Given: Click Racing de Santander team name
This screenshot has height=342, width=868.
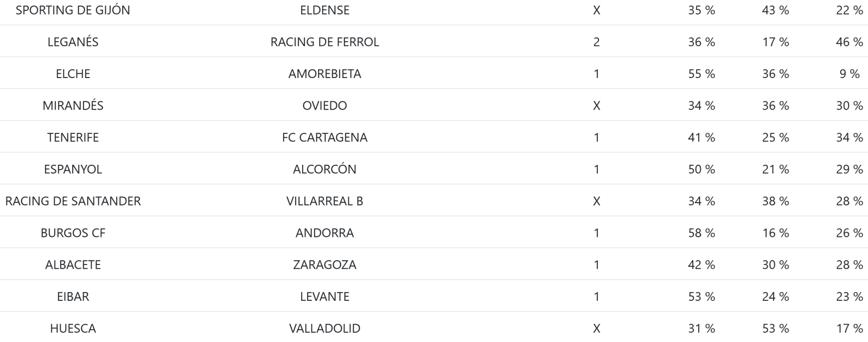Looking at the screenshot, I should [x=73, y=201].
